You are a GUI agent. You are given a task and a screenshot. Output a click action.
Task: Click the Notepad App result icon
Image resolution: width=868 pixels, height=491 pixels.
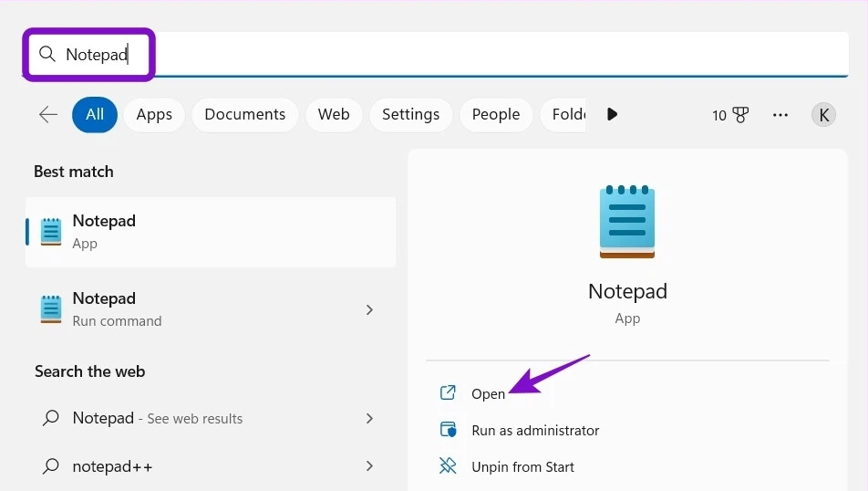[51, 232]
